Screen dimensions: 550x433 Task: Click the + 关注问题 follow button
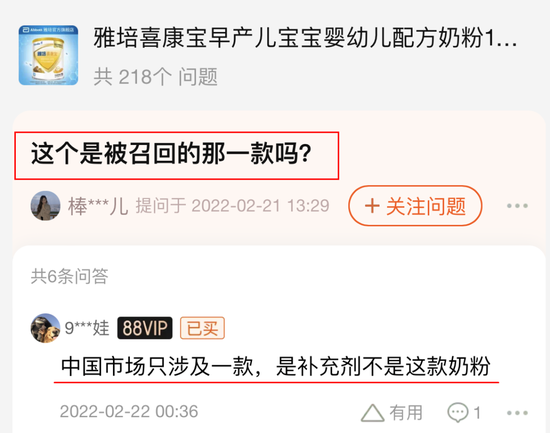coord(415,206)
